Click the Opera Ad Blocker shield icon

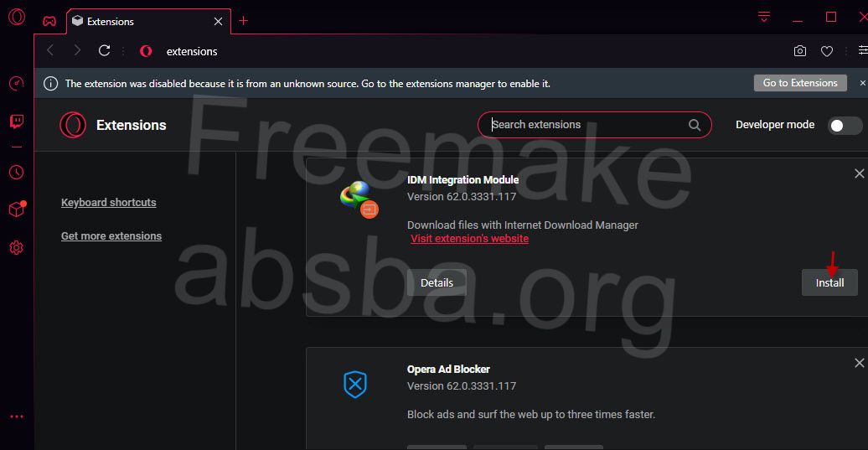coord(355,384)
